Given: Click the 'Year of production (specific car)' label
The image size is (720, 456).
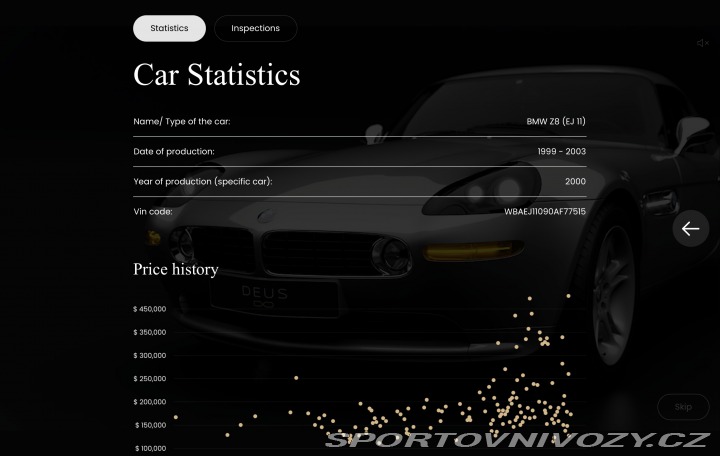Looking at the screenshot, I should pyautogui.click(x=202, y=181).
